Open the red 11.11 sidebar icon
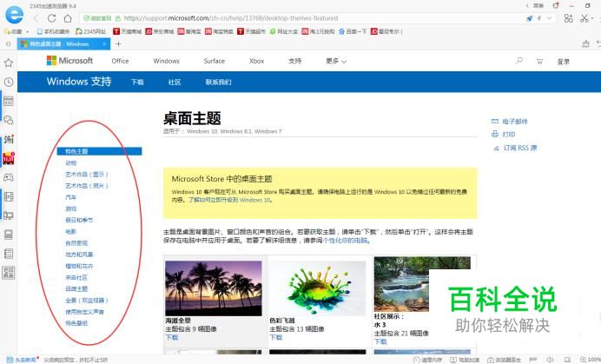The width and height of the screenshot is (601, 364). (9, 158)
